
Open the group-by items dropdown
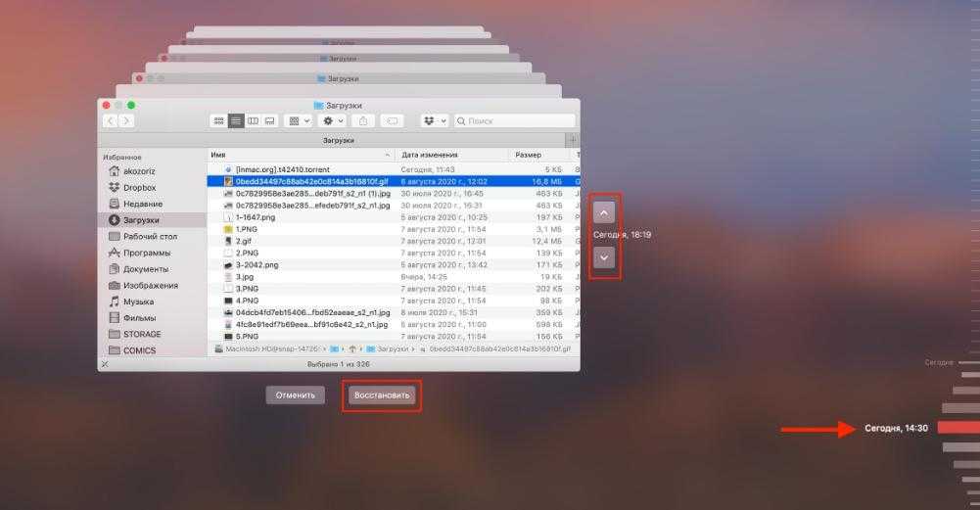click(299, 120)
